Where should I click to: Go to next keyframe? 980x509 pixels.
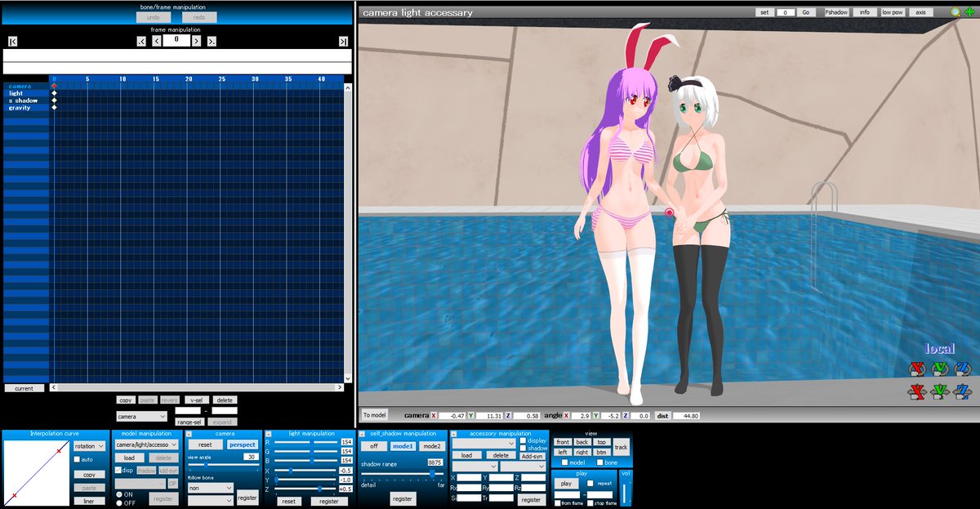tap(212, 41)
